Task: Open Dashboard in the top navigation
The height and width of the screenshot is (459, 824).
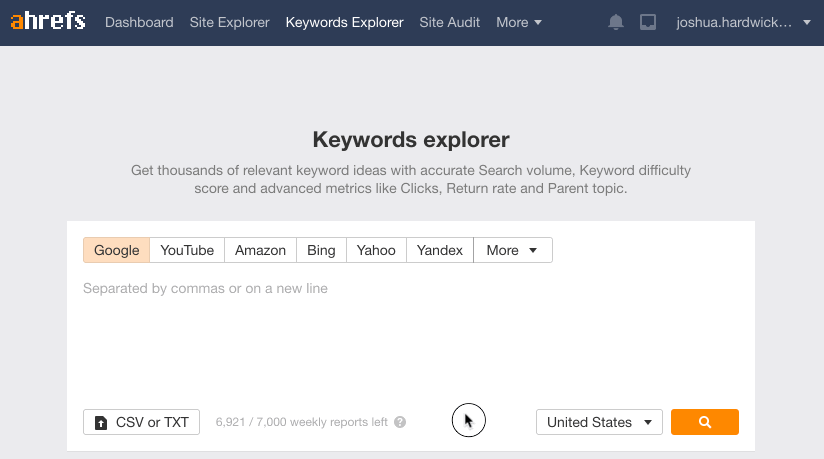Action: click(139, 22)
